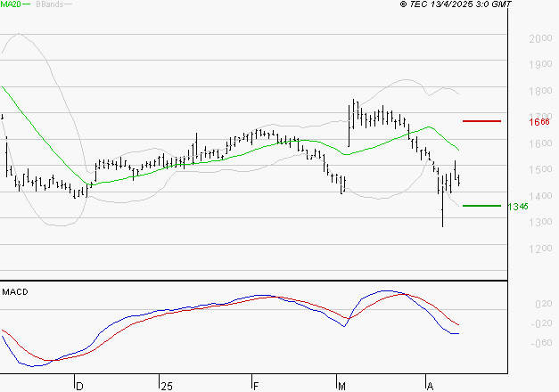Click the 020 MACD axis label
The height and width of the screenshot is (392, 559).
tap(544, 304)
